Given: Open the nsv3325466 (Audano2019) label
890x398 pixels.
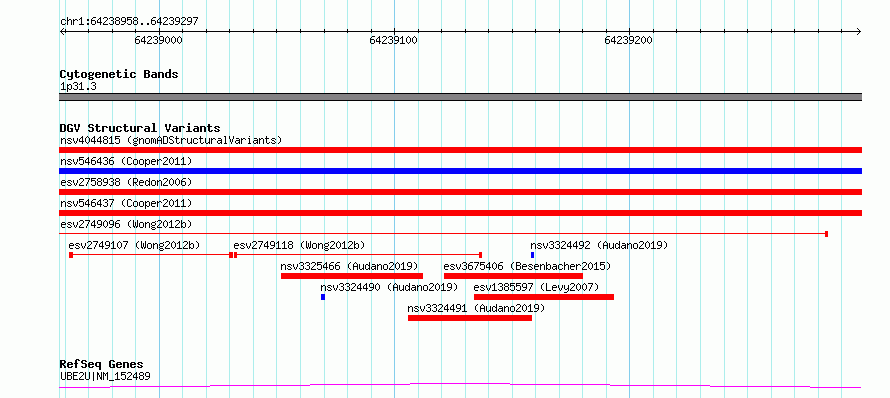Looking at the screenshot, I should coord(350,266).
